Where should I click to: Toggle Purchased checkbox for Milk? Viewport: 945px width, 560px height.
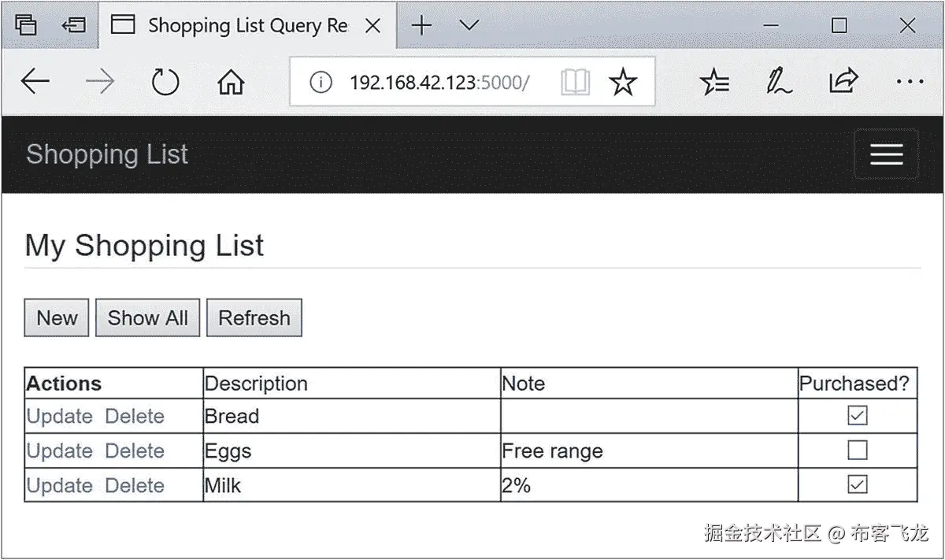(x=857, y=485)
